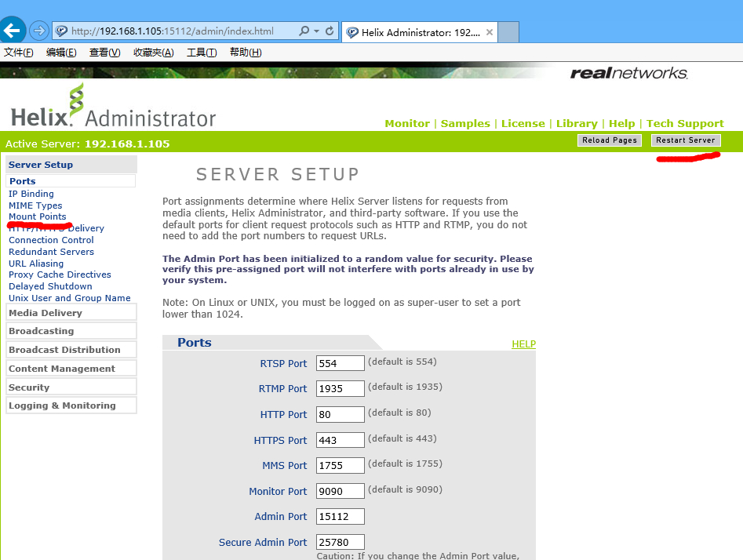Image resolution: width=743 pixels, height=560 pixels.
Task: Click the MMS Port input field
Action: pos(341,465)
